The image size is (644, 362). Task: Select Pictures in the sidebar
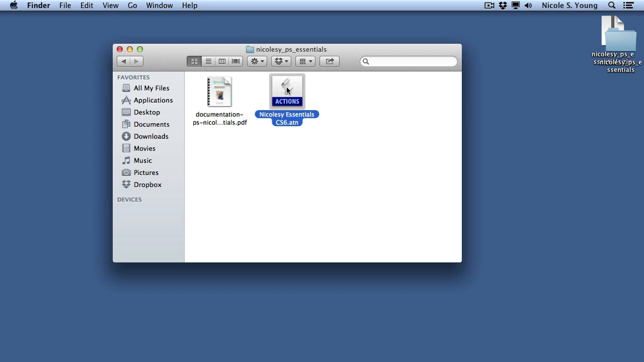coord(148,172)
